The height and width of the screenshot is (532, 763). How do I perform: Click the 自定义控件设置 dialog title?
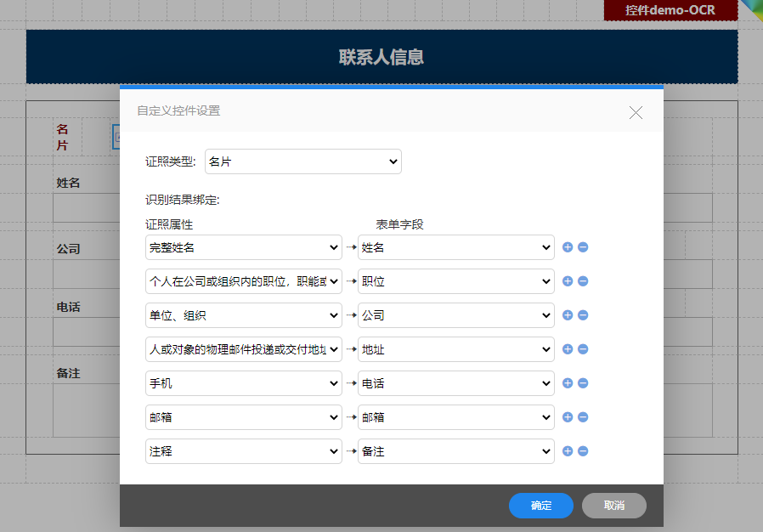pos(178,111)
